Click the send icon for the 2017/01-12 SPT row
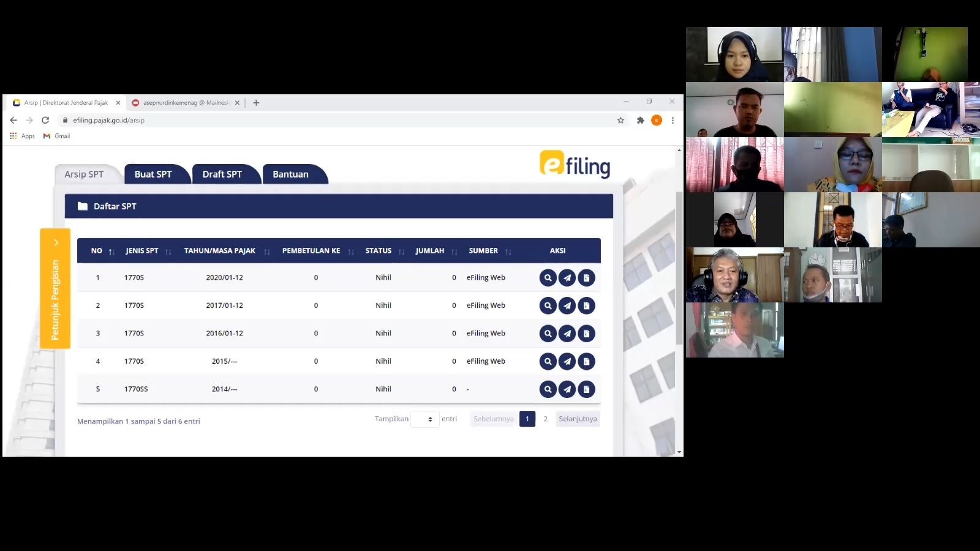 (567, 305)
